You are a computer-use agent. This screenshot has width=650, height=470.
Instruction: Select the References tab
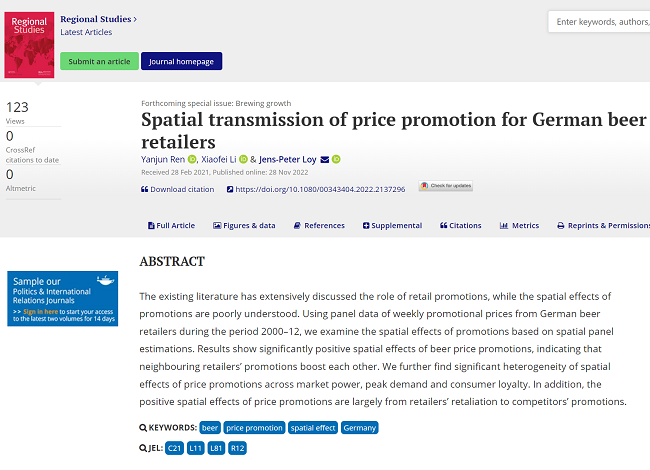coord(318,226)
